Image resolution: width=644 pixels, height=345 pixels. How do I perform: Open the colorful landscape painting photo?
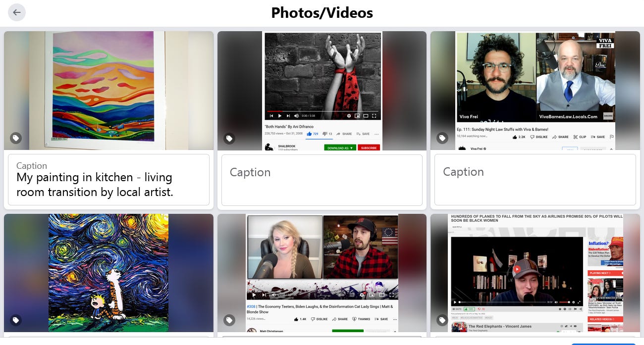[108, 91]
